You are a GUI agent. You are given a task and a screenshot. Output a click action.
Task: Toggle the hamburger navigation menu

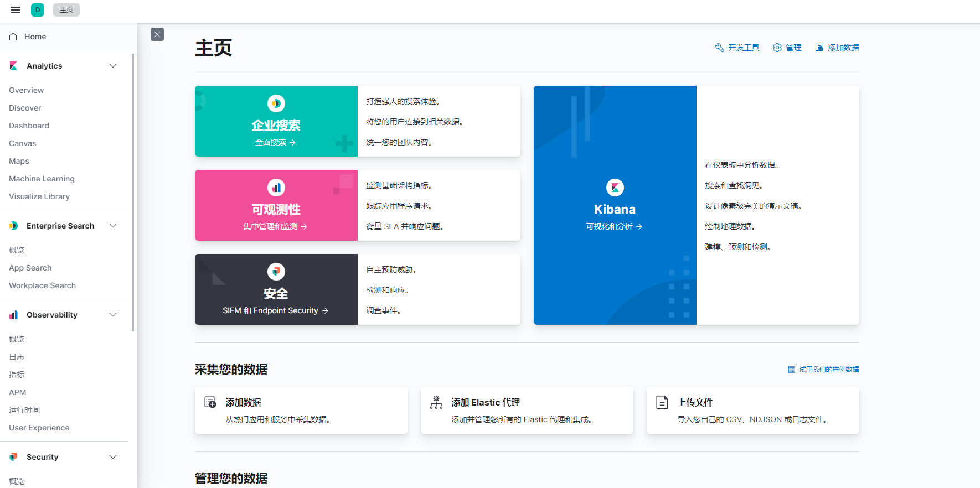click(x=16, y=10)
